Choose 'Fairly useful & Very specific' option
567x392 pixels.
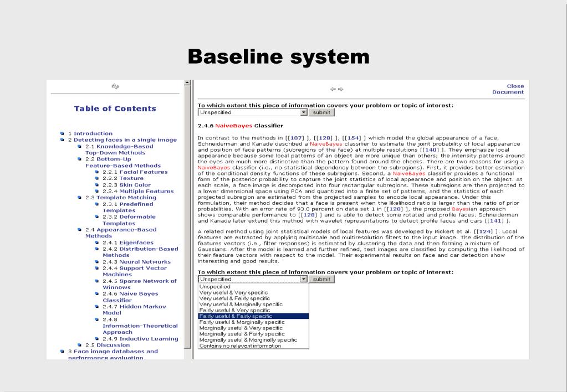[253, 311]
